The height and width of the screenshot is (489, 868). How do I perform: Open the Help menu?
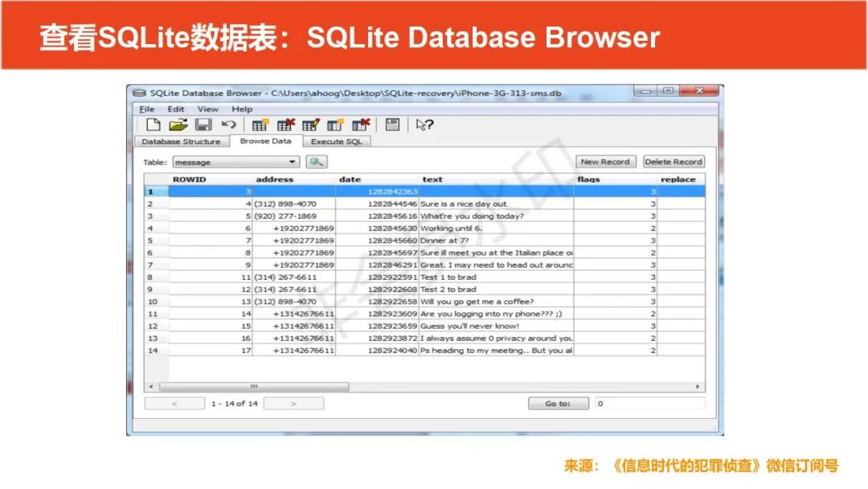(242, 109)
